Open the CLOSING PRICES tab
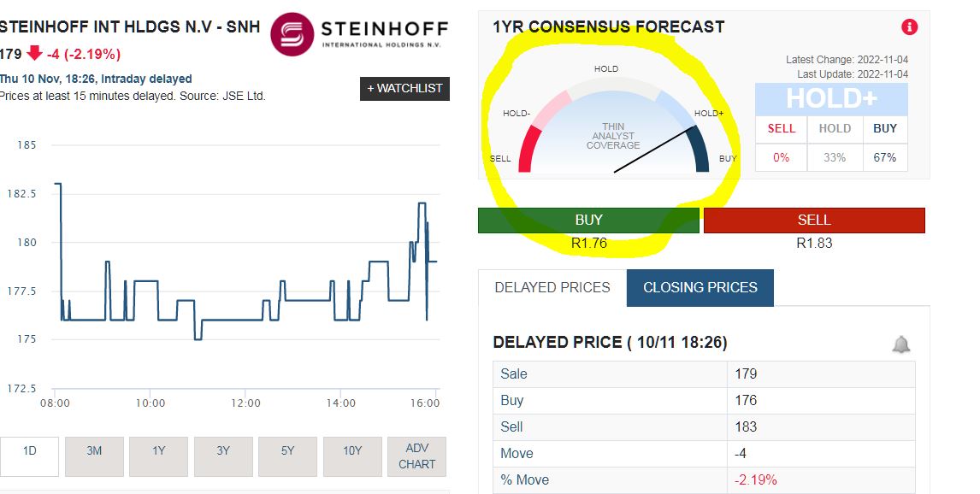 pos(700,287)
